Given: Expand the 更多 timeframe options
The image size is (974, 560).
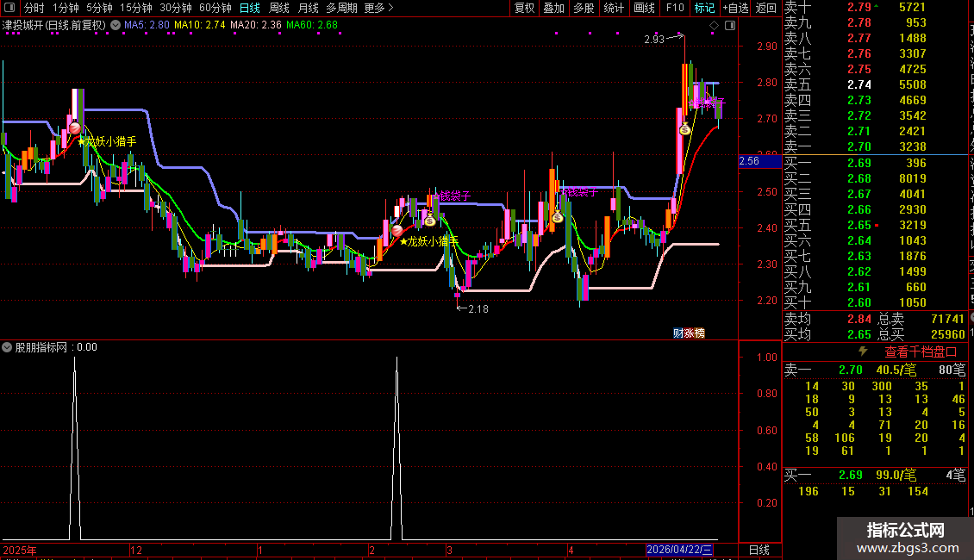Looking at the screenshot, I should click(378, 8).
